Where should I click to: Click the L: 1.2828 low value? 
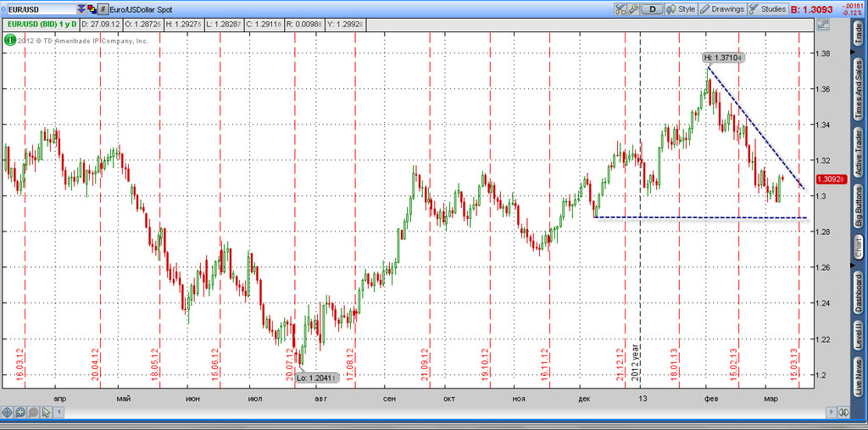(223, 25)
